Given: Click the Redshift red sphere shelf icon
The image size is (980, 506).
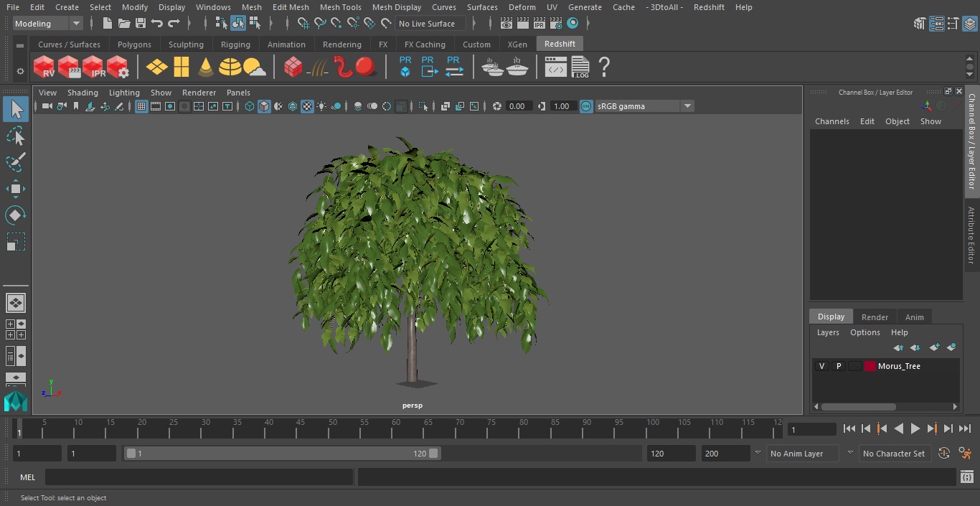Looking at the screenshot, I should pyautogui.click(x=366, y=67).
